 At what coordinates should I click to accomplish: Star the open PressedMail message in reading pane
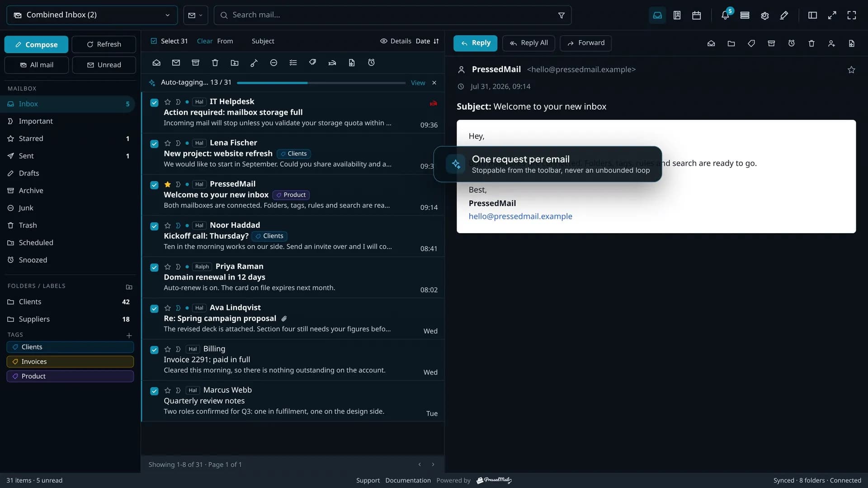pyautogui.click(x=851, y=70)
